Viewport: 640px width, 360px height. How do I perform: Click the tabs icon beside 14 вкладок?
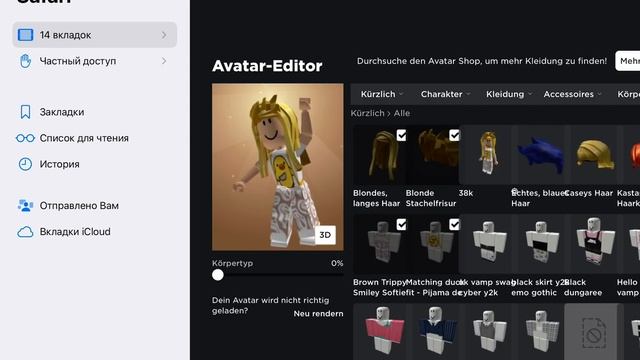pyautogui.click(x=25, y=35)
